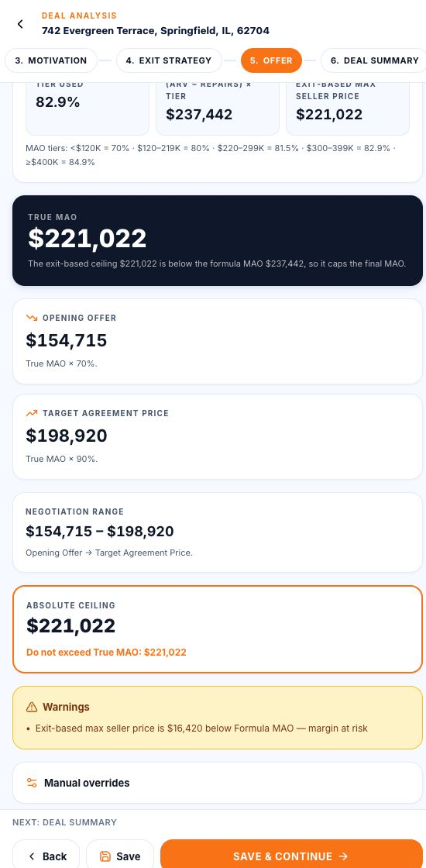Click the Absolute Ceiling card
This screenshot has width=426, height=868.
[218, 629]
